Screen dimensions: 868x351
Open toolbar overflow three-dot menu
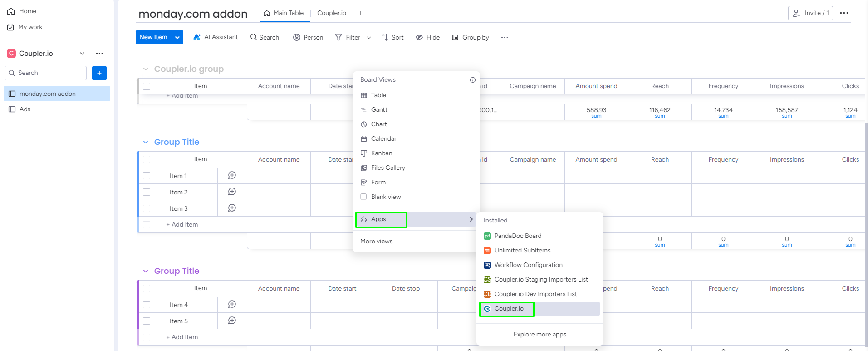505,38
